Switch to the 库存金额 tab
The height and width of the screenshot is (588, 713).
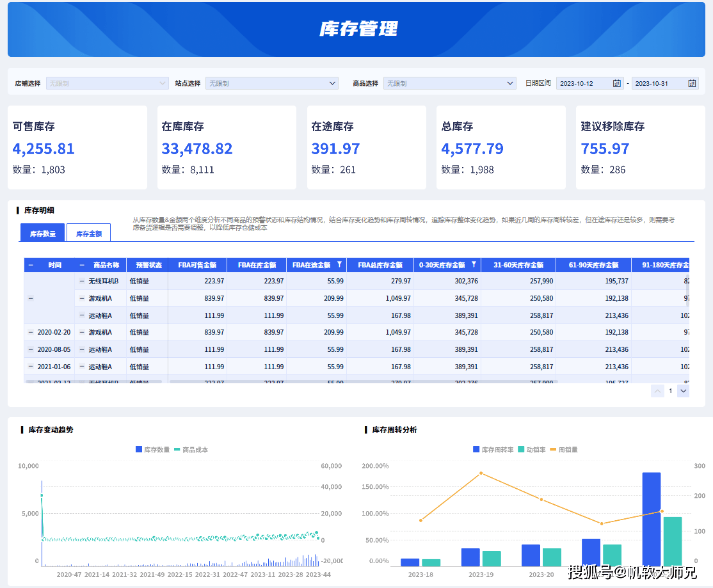click(88, 232)
